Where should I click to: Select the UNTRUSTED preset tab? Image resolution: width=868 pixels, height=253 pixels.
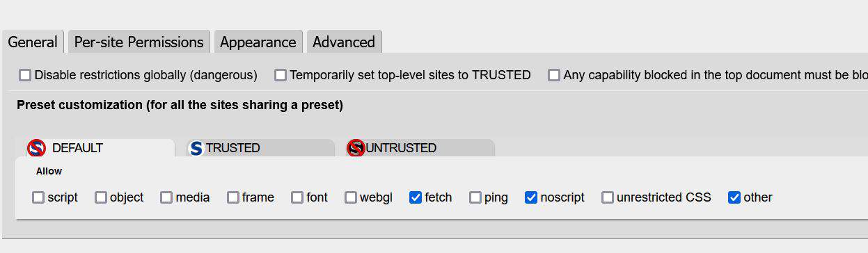coord(420,148)
